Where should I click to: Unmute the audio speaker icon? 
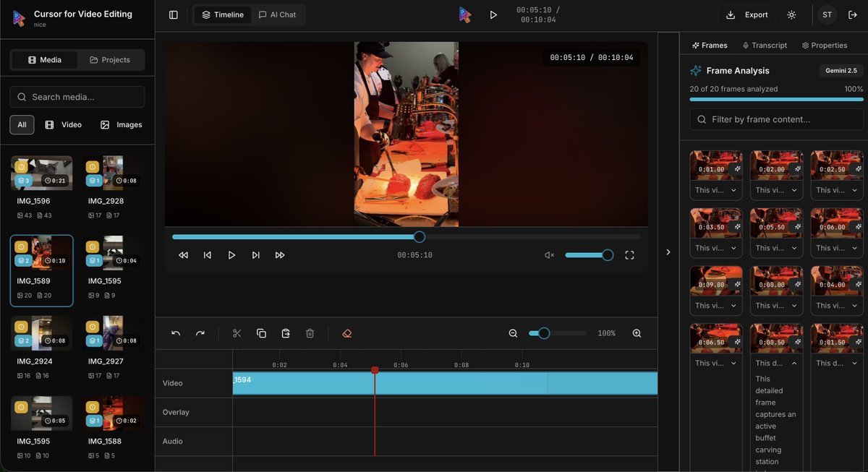tap(549, 255)
